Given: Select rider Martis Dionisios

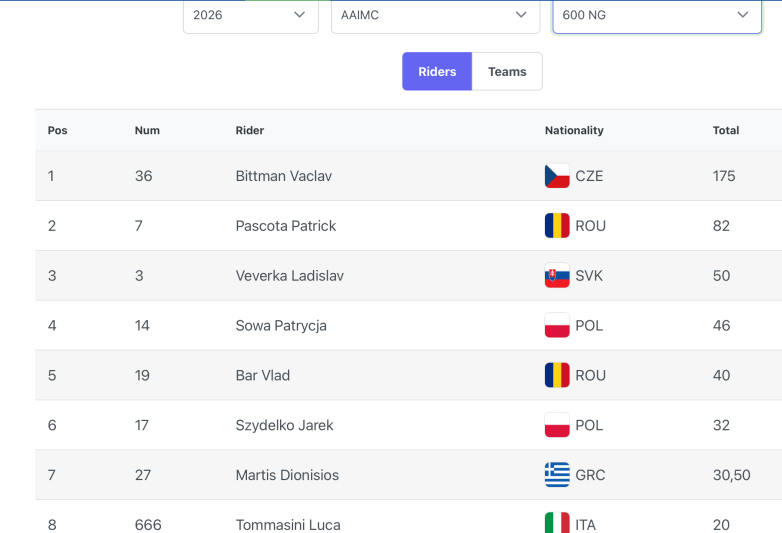Looking at the screenshot, I should click(287, 475).
